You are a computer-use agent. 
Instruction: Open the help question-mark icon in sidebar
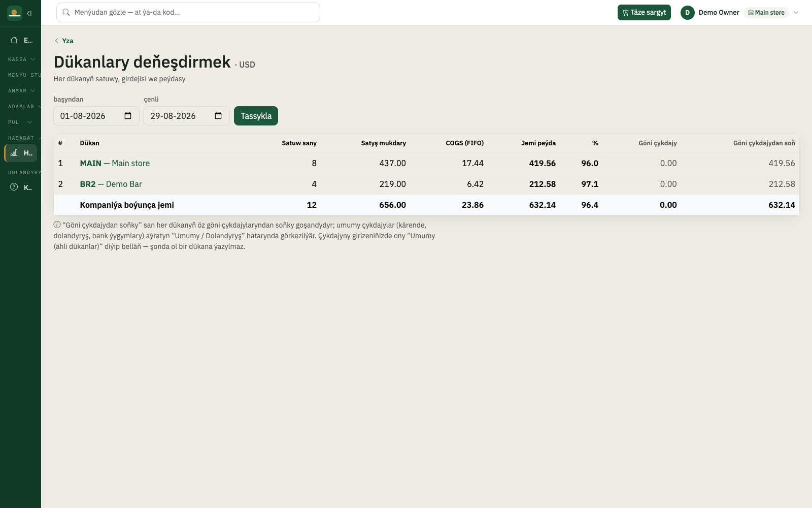pos(14,187)
